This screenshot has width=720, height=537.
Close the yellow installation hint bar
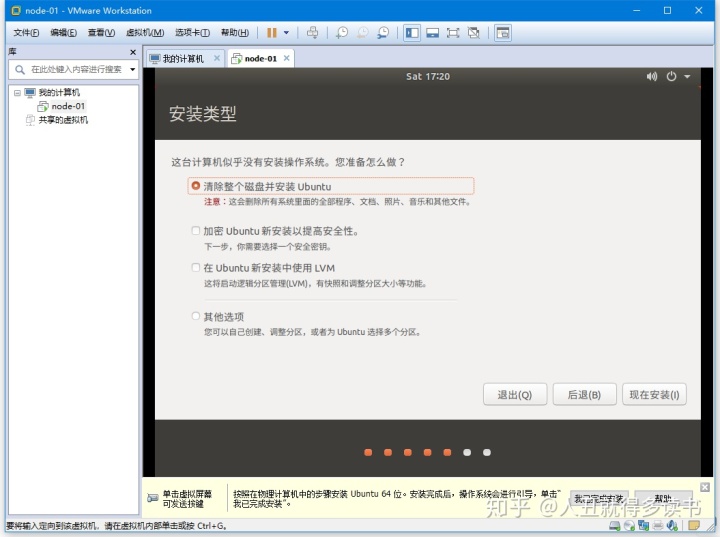click(705, 487)
